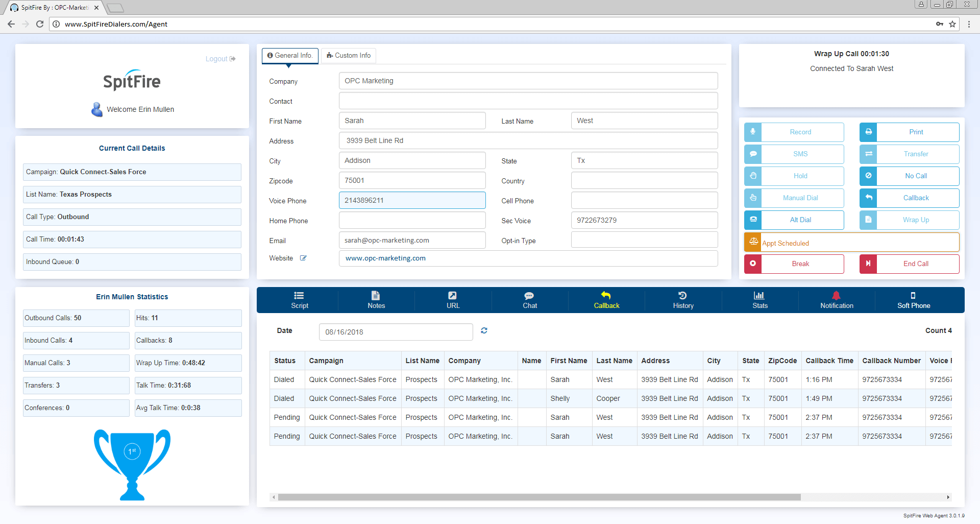Click the Break button label
The image size is (980, 524).
point(800,264)
